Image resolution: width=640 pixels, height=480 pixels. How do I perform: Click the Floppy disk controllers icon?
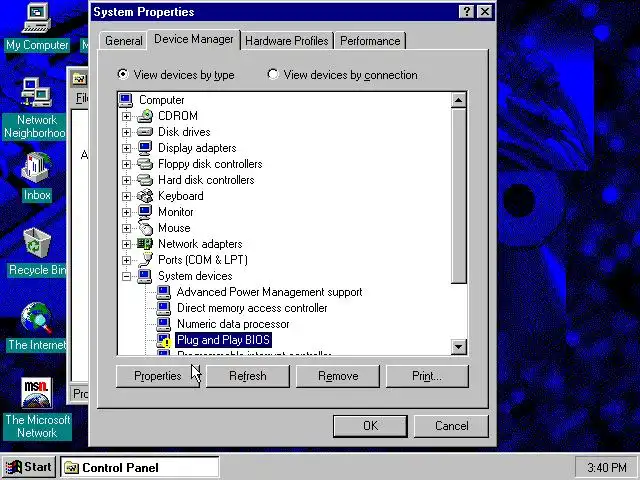(x=145, y=164)
